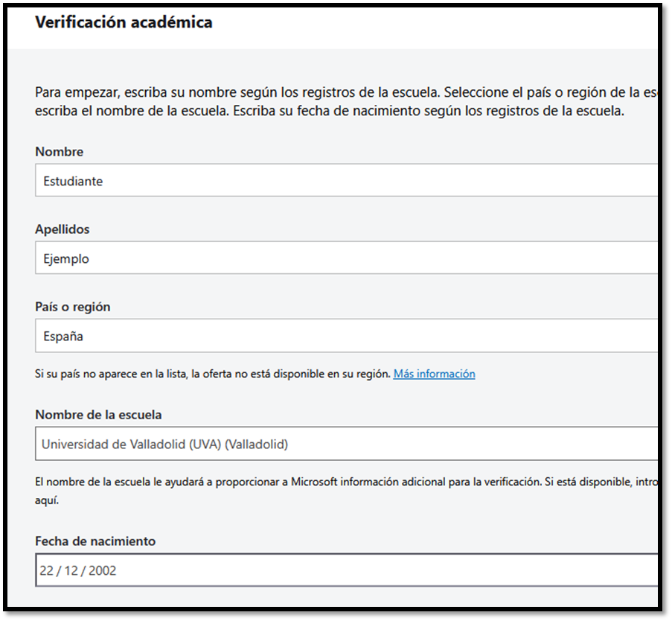Click the note about country not listed
Screen dimensions: 672x621
point(213,374)
